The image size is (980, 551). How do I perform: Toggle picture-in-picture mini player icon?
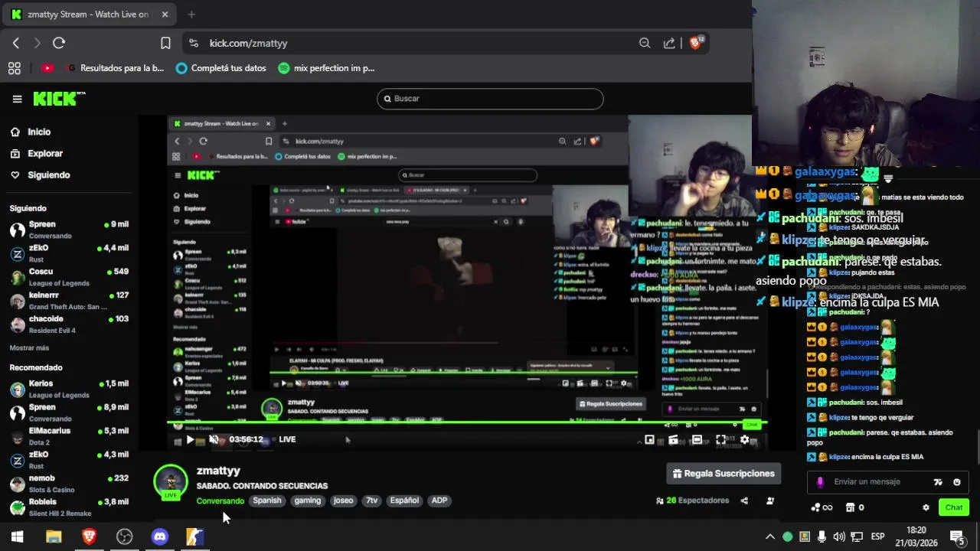point(649,440)
